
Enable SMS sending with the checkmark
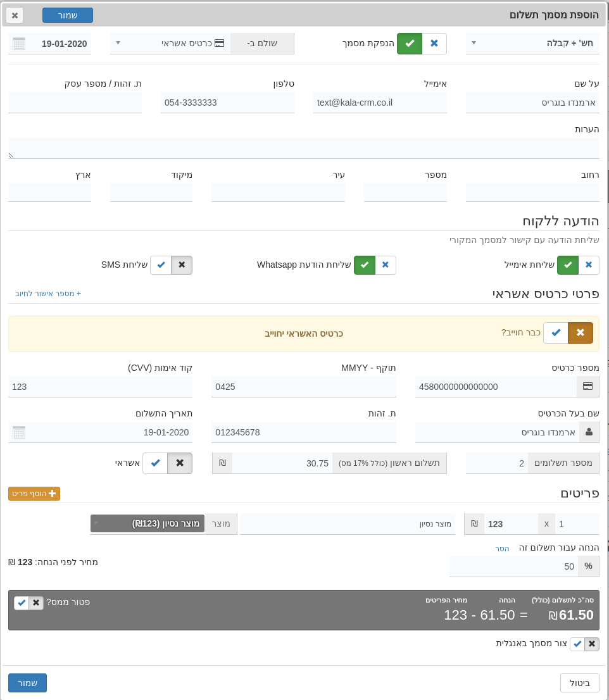[161, 265]
